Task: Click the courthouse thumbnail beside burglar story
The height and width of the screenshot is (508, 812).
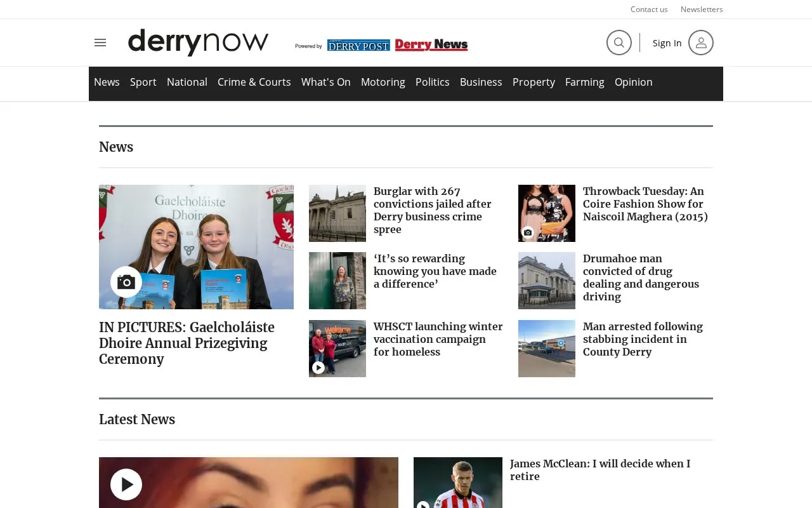Action: (337, 213)
